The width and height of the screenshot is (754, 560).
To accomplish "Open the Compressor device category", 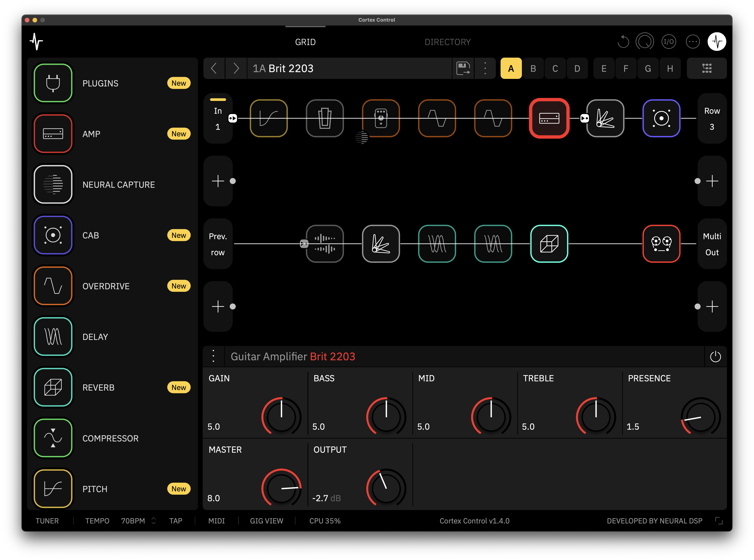I will point(53,438).
